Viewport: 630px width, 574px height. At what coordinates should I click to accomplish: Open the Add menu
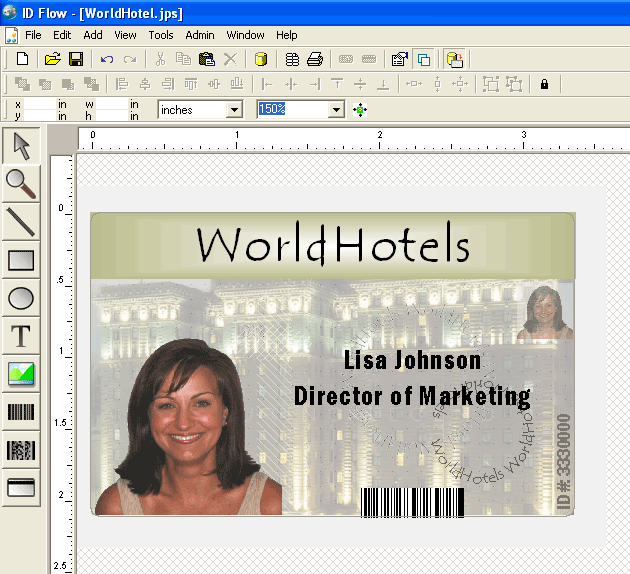93,35
